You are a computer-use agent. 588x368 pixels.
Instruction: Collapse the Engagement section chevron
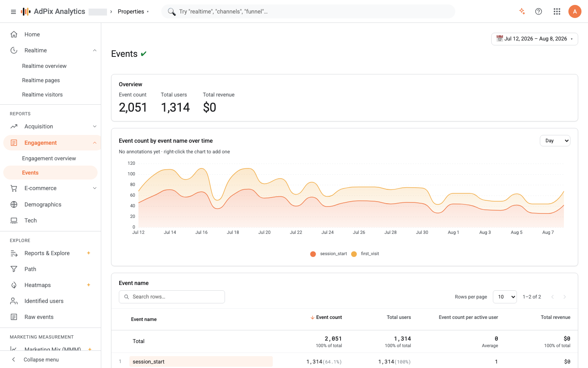click(x=95, y=143)
